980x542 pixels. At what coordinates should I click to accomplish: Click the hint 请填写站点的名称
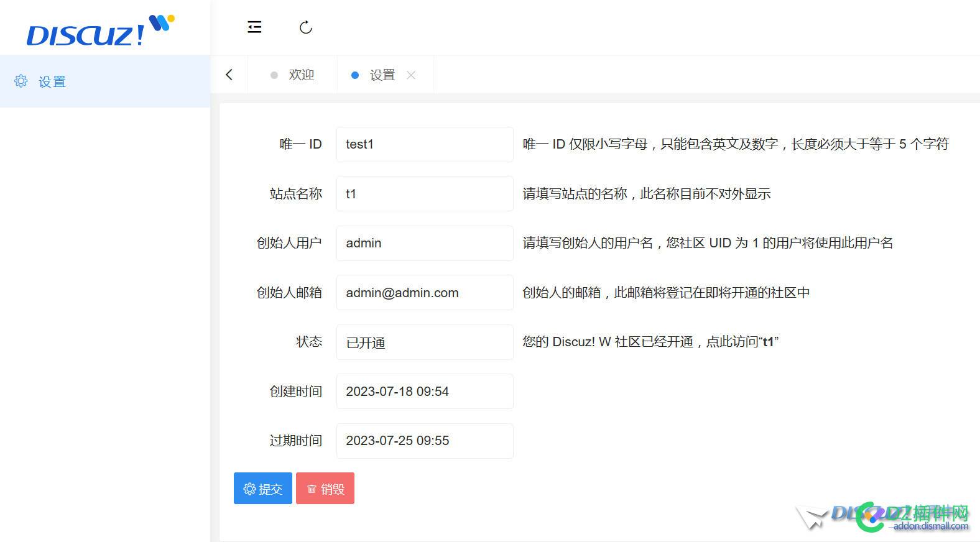[x=647, y=194]
